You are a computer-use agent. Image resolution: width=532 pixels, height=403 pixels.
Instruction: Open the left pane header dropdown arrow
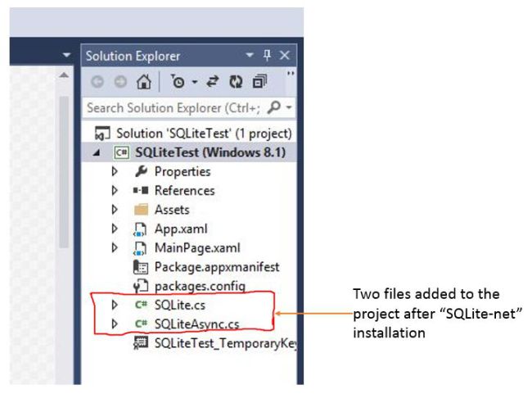(66, 55)
